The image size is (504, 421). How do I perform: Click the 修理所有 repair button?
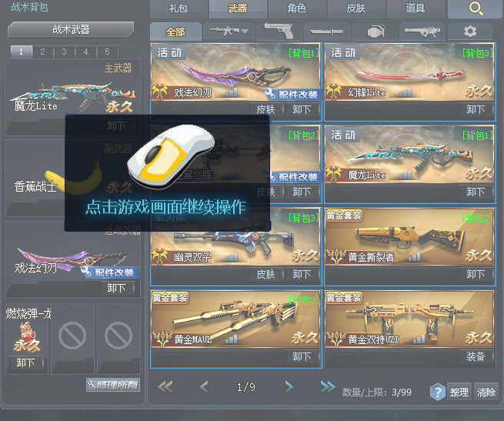tap(113, 385)
